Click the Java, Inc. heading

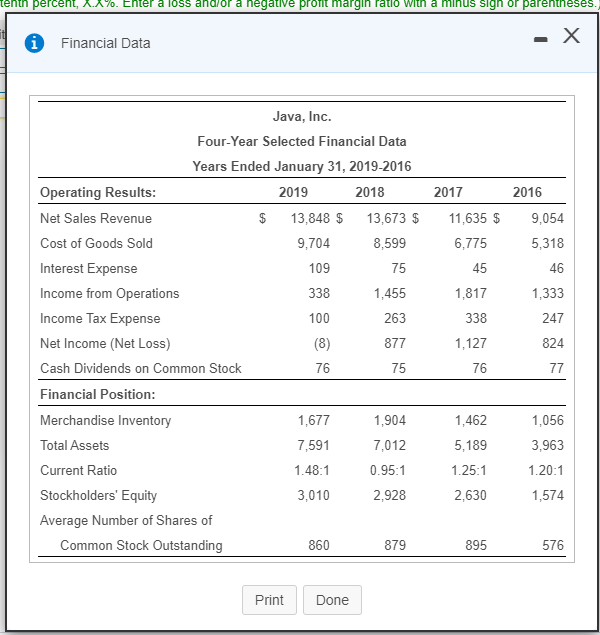[x=302, y=117]
